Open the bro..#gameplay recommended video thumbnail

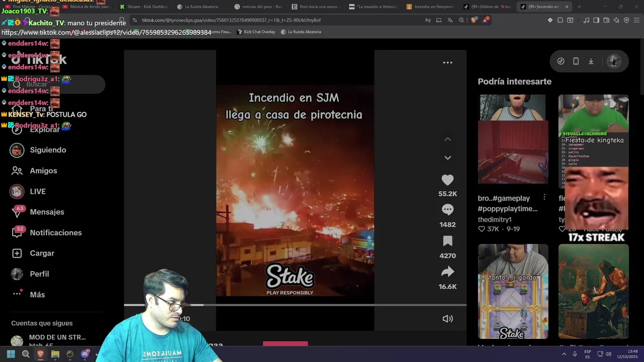(x=513, y=139)
